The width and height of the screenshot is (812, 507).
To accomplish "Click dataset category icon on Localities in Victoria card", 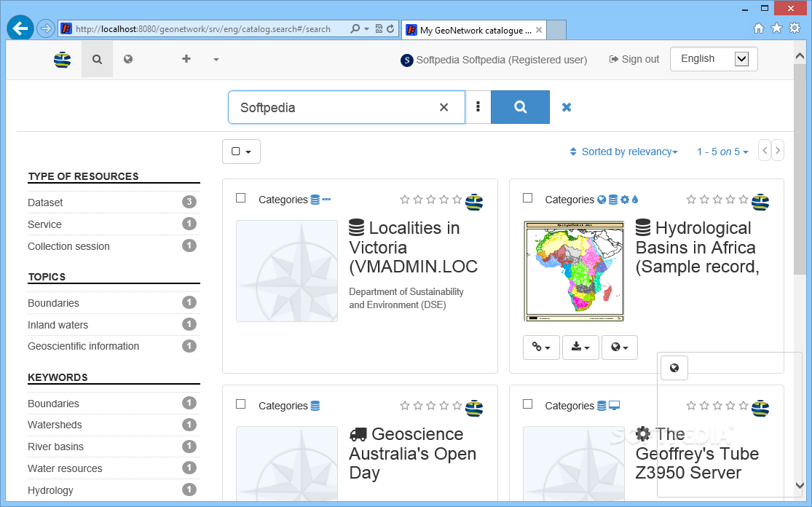I will 315,200.
